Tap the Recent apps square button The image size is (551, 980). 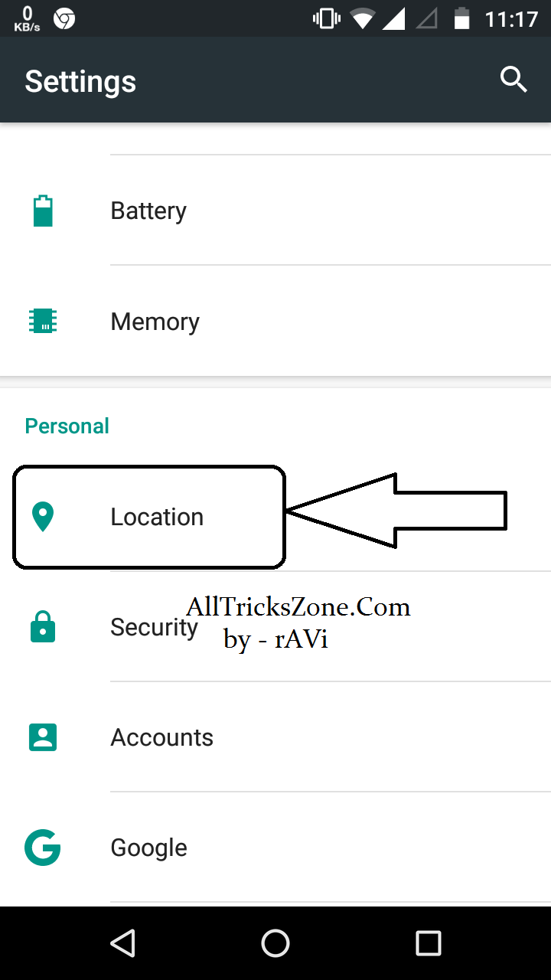[429, 943]
